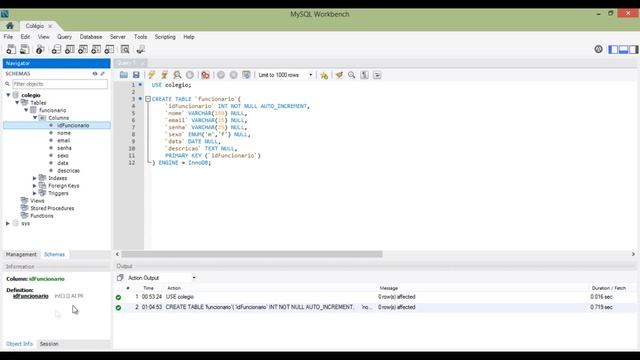Screen dimensions: 640x360
Task: Select the Object Info tab
Action: pyautogui.click(x=19, y=344)
